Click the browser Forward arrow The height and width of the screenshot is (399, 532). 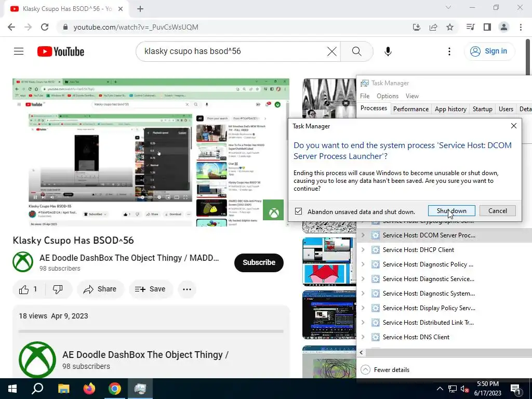[28, 27]
